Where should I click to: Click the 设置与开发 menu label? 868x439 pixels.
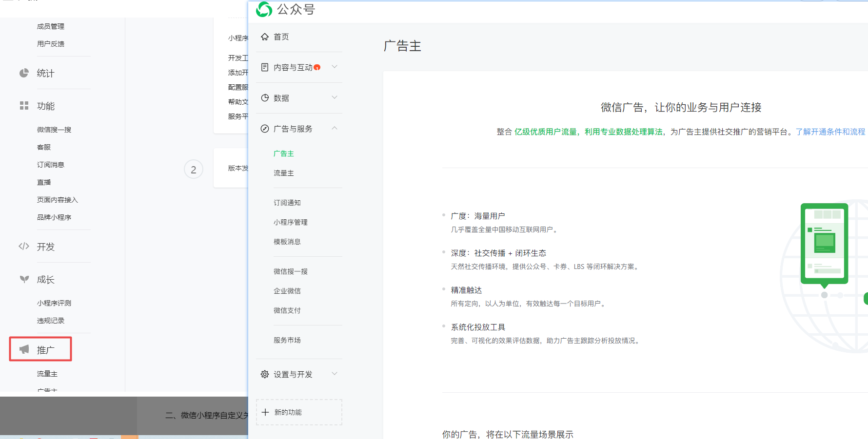click(293, 374)
